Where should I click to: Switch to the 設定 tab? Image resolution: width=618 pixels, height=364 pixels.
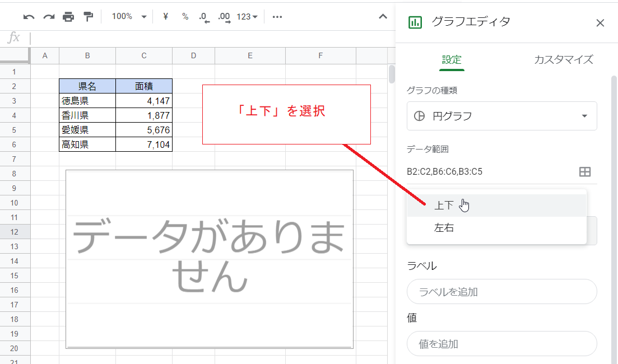pos(452,60)
